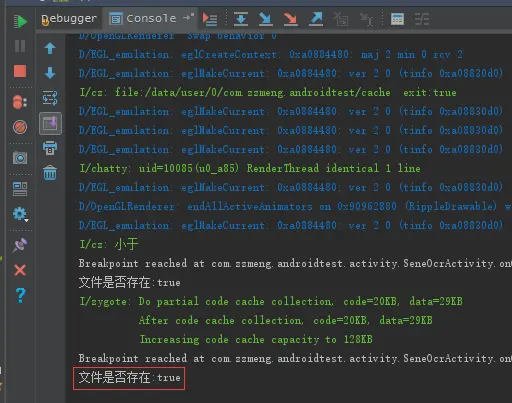Select the 'After code cache collection' line

(286, 320)
